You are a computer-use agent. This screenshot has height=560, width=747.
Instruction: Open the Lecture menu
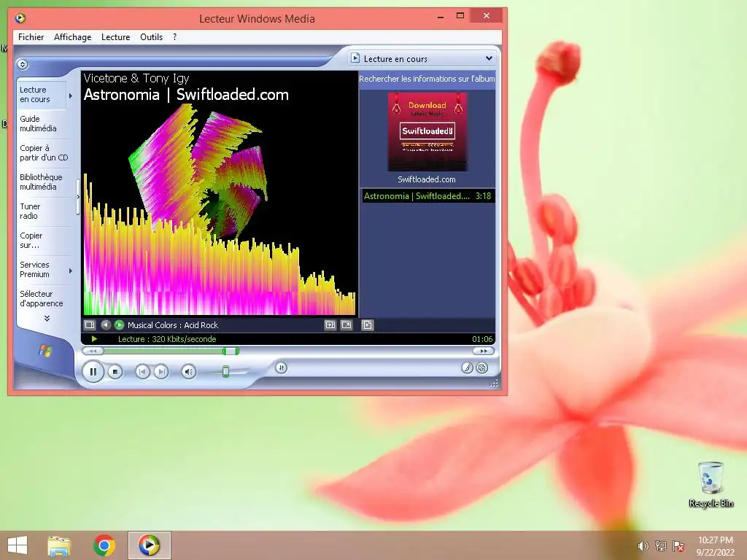click(116, 37)
